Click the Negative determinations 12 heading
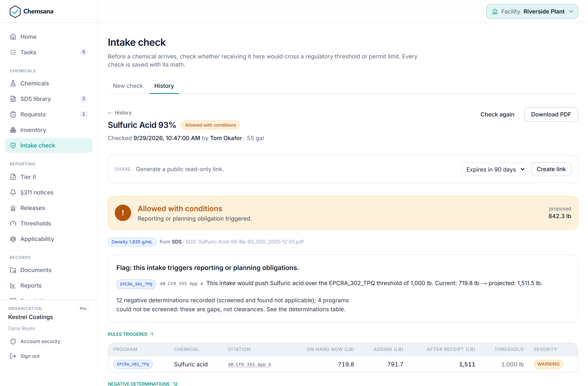Viewport: 588px width, 386px height. (143, 384)
